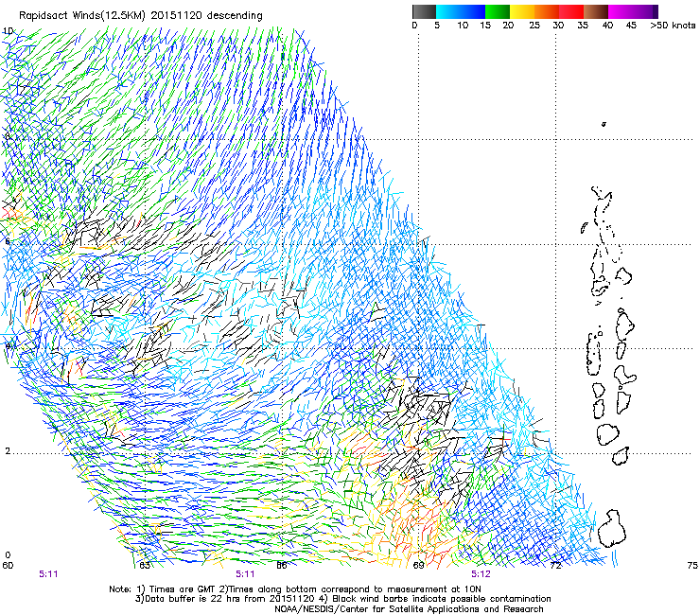Click the gray 0-5 knots color segment
The width and height of the screenshot is (700, 615).
424,11
